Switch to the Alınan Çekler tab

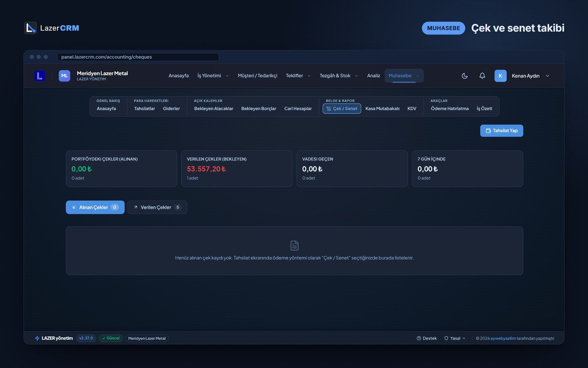[x=95, y=207]
